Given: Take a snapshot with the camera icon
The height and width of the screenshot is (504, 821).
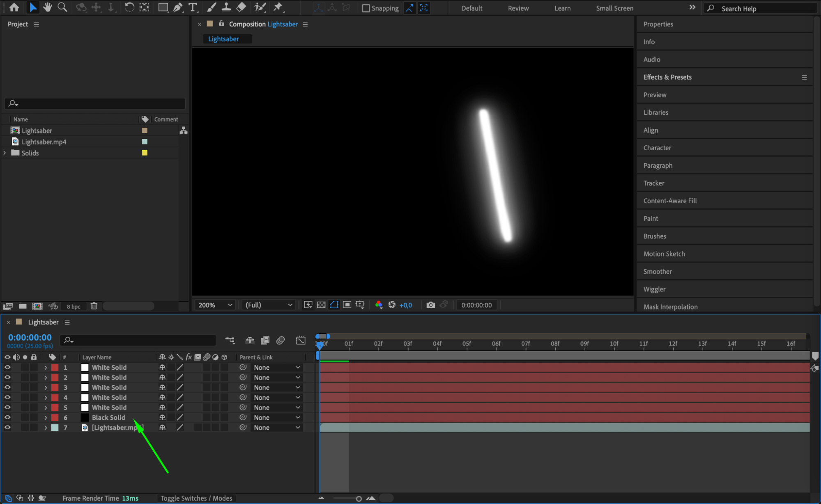Looking at the screenshot, I should pyautogui.click(x=430, y=305).
